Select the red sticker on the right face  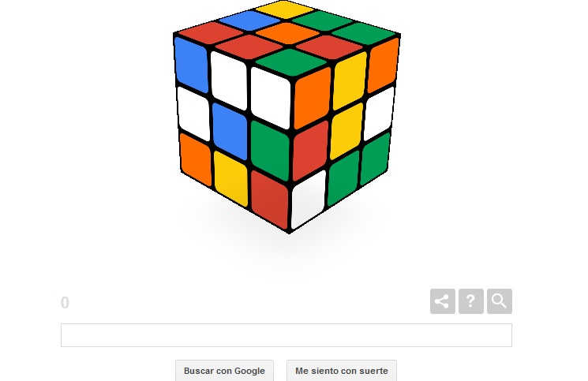click(311, 150)
